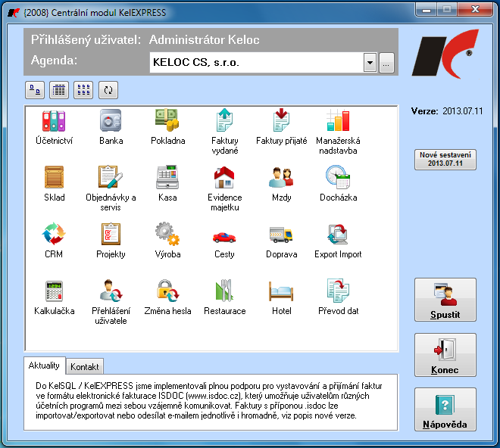
Task: Open Export Import module
Action: tap(338, 240)
